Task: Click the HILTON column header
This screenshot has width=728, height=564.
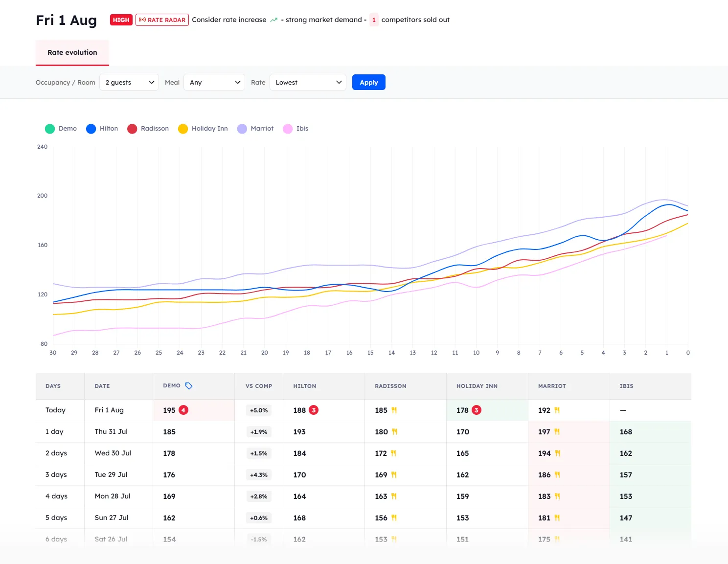Action: coord(304,386)
